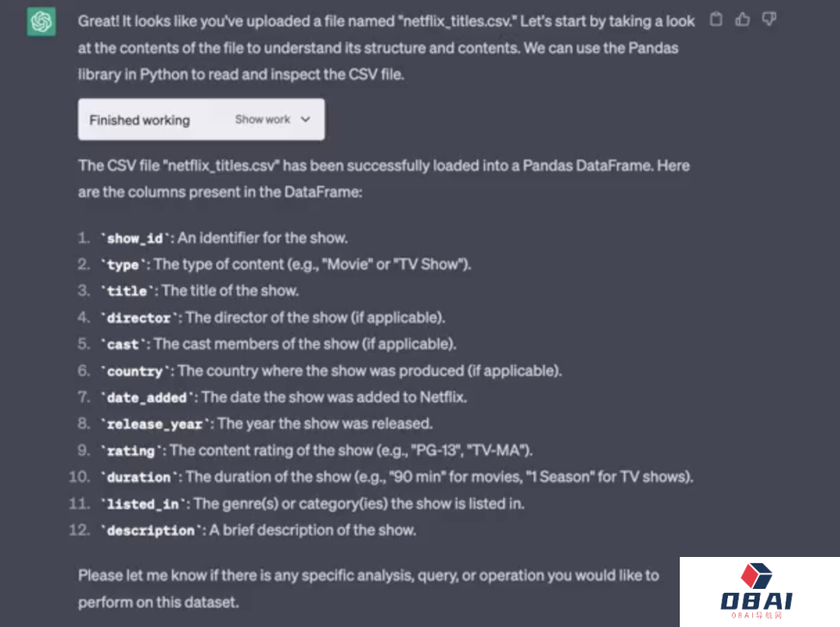The image size is (840, 627).
Task: Select the country column code label
Action: 135,372
